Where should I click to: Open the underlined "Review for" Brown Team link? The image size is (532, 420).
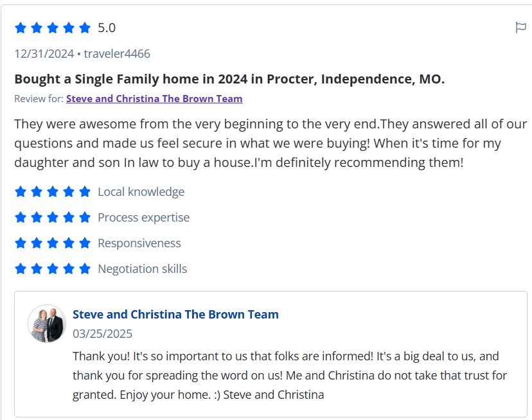click(x=154, y=99)
